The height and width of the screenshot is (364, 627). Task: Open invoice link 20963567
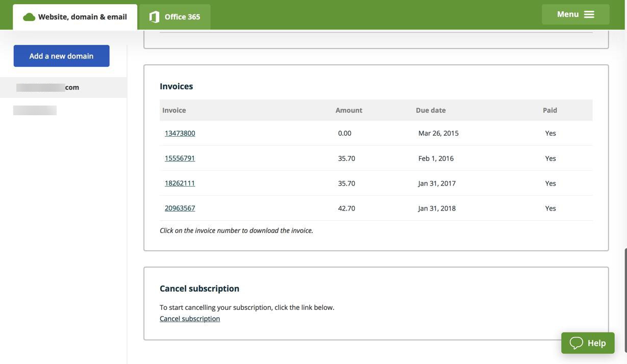[x=180, y=208]
